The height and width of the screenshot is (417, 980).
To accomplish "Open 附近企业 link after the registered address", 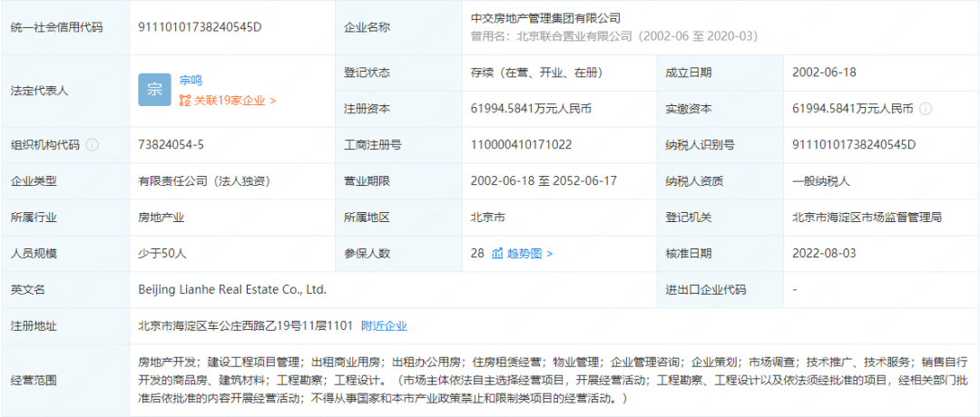I will click(x=384, y=325).
